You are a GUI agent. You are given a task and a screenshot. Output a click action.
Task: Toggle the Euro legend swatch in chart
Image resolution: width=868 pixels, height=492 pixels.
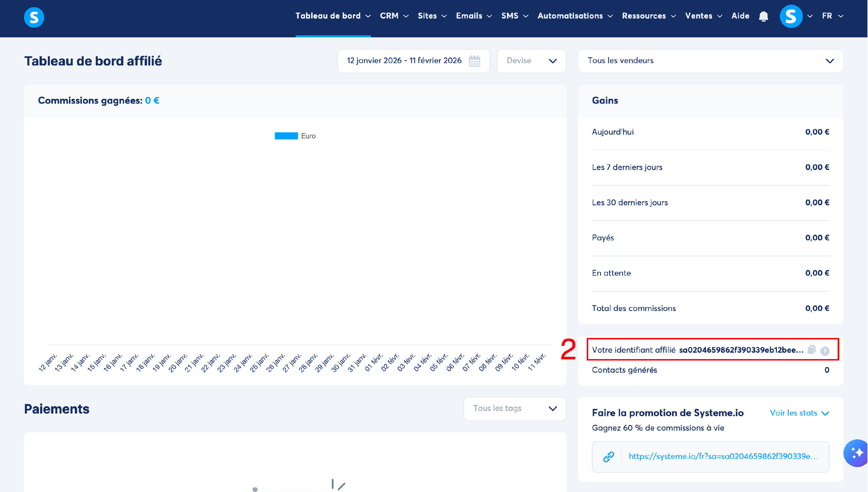[x=286, y=136]
